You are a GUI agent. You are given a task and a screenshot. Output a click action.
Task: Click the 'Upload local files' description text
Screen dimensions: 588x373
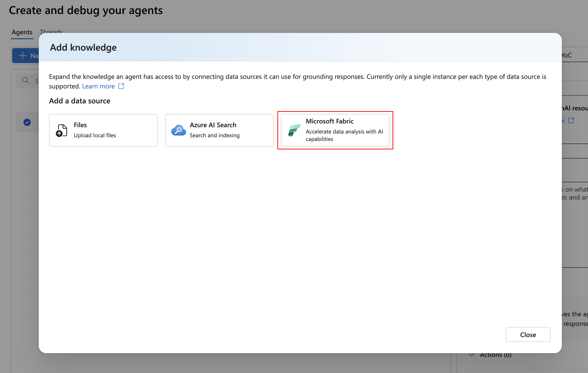[x=95, y=135]
